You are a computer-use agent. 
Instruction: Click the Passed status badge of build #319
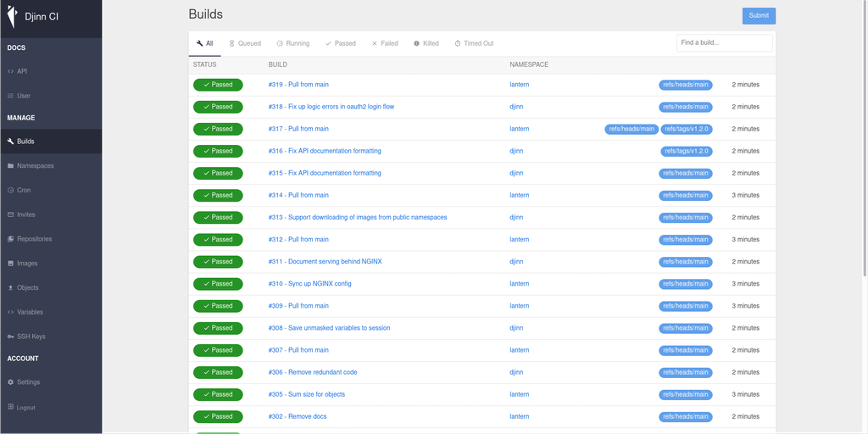[218, 85]
